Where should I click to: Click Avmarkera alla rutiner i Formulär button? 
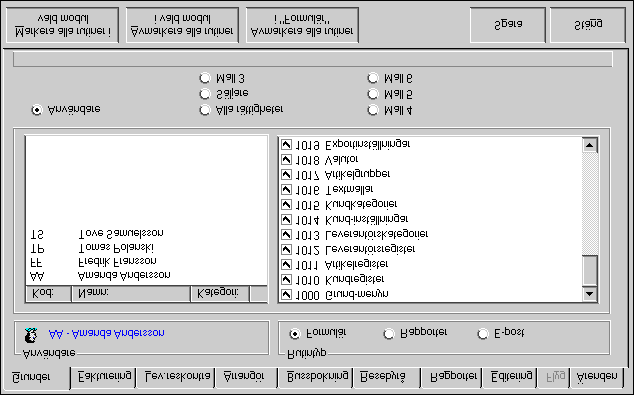pos(302,25)
